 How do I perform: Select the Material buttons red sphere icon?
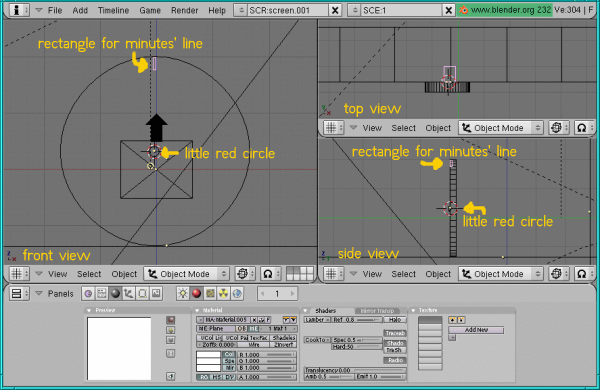[x=196, y=294]
